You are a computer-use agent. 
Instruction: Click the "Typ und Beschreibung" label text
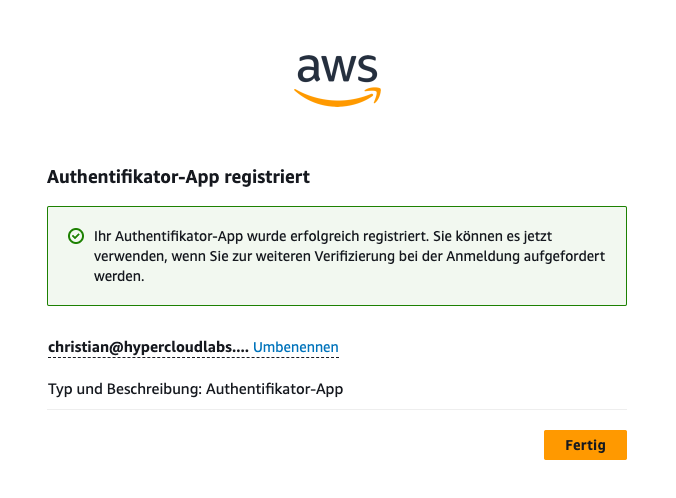123,389
